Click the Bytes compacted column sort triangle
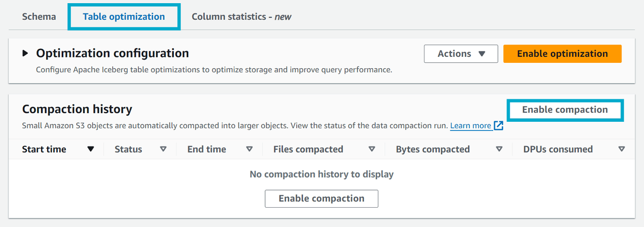Image resolution: width=644 pixels, height=227 pixels. 499,149
